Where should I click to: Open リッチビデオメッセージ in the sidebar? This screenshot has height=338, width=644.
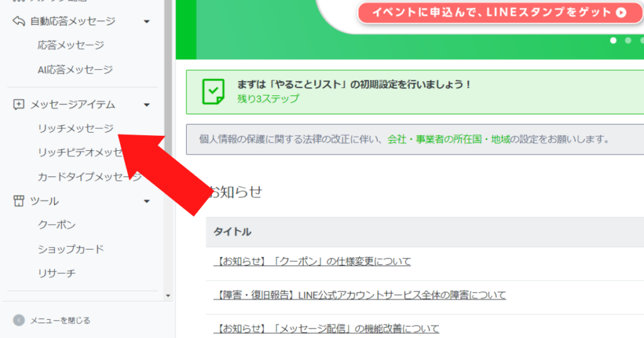coord(80,153)
